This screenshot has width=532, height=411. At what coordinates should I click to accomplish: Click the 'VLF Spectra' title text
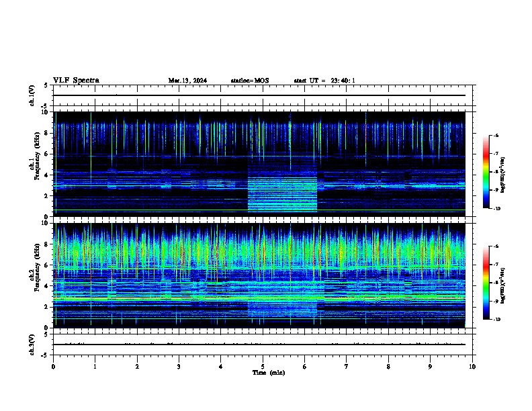pos(76,80)
